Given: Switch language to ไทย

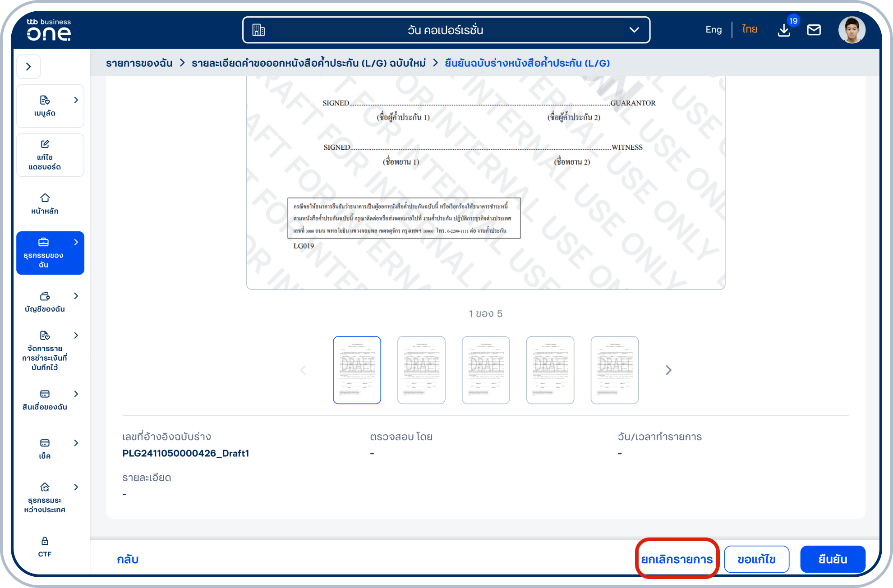Looking at the screenshot, I should [749, 30].
